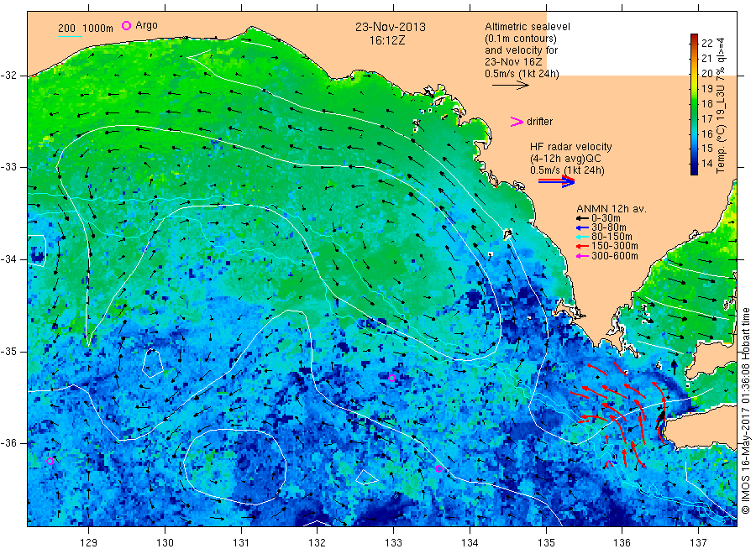Viewport: 756px width, 554px height.
Task: Click the temperature colorbar scale
Action: pyautogui.click(x=695, y=104)
